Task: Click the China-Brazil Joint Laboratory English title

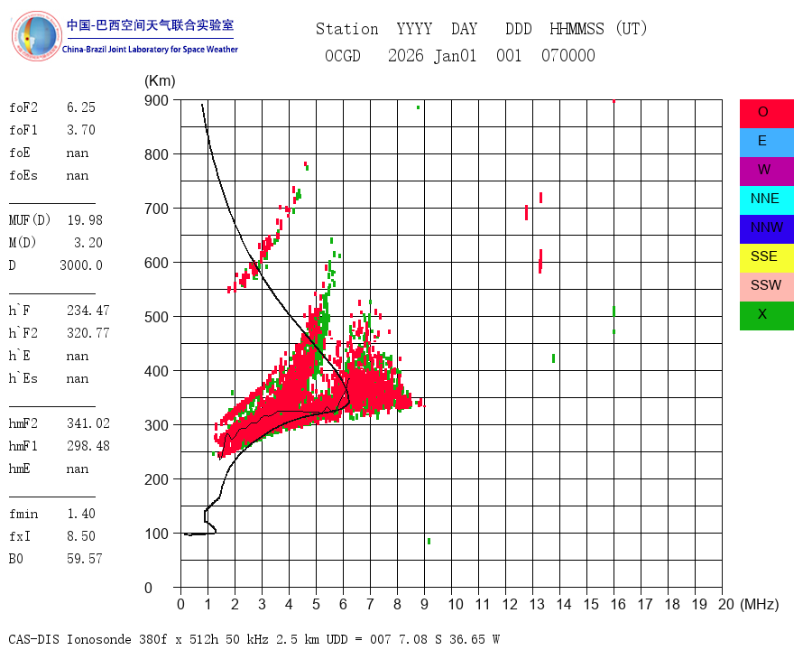Action: click(x=150, y=50)
